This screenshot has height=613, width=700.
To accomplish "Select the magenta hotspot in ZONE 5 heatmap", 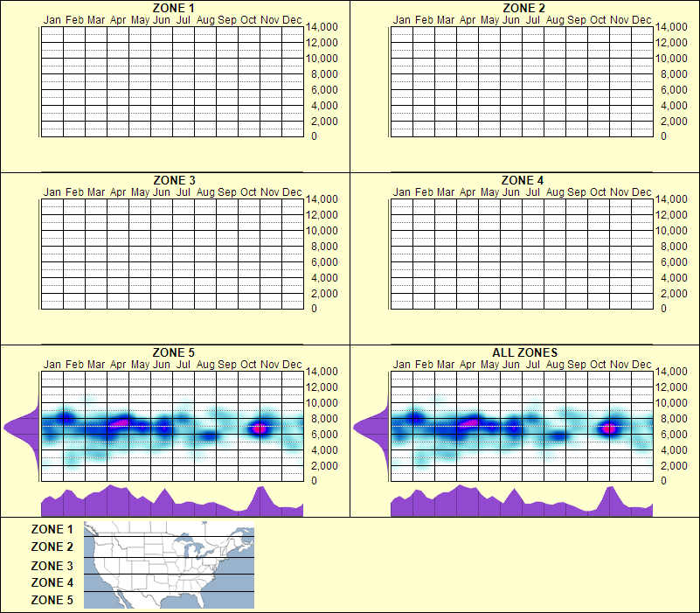I will [256, 427].
